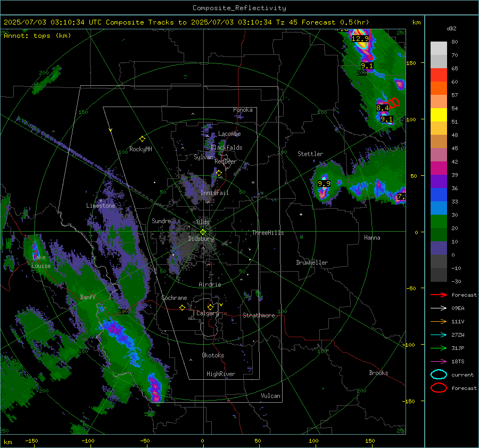
Task: Click the Stettler map label
Action: click(x=310, y=154)
